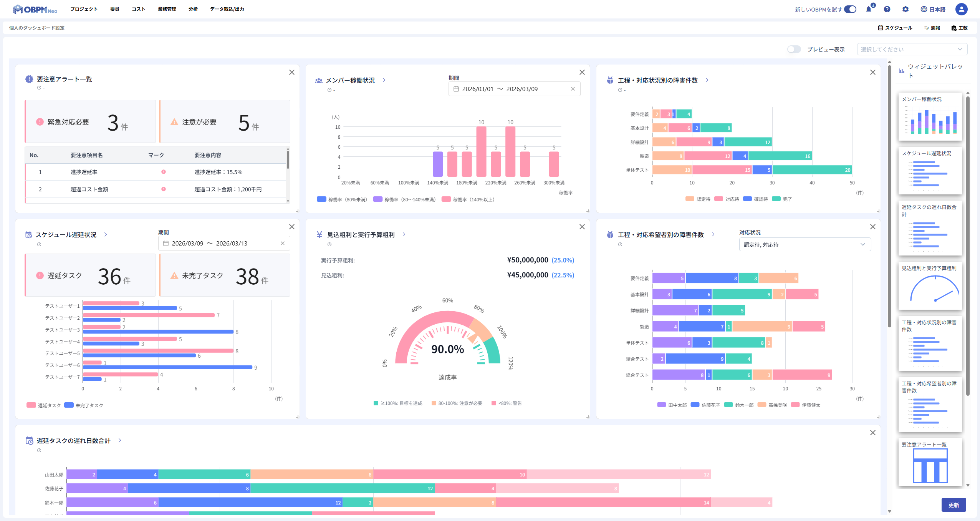Open 工数 man-hours shortcut
Image resolution: width=980 pixels, height=521 pixels.
click(x=959, y=28)
